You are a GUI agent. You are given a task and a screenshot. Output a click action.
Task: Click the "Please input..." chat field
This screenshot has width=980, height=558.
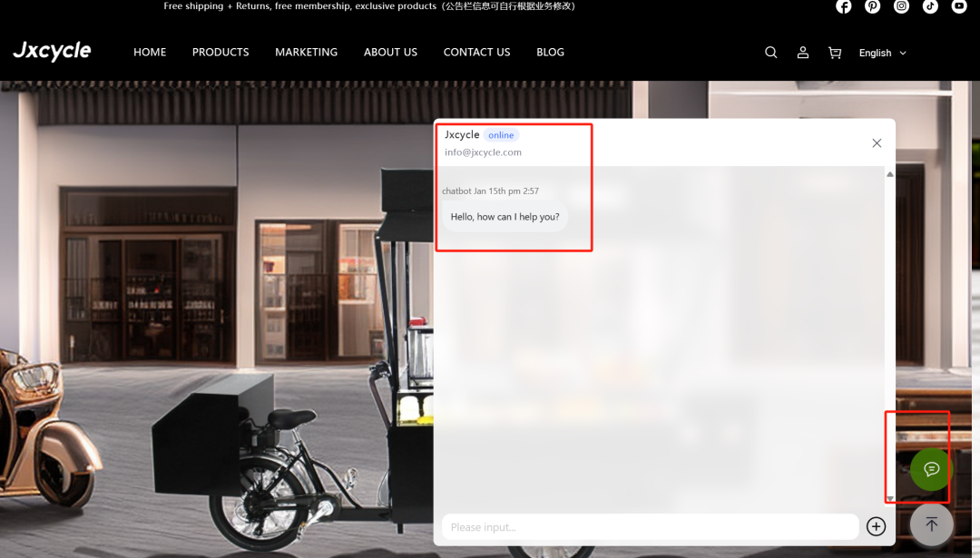650,527
